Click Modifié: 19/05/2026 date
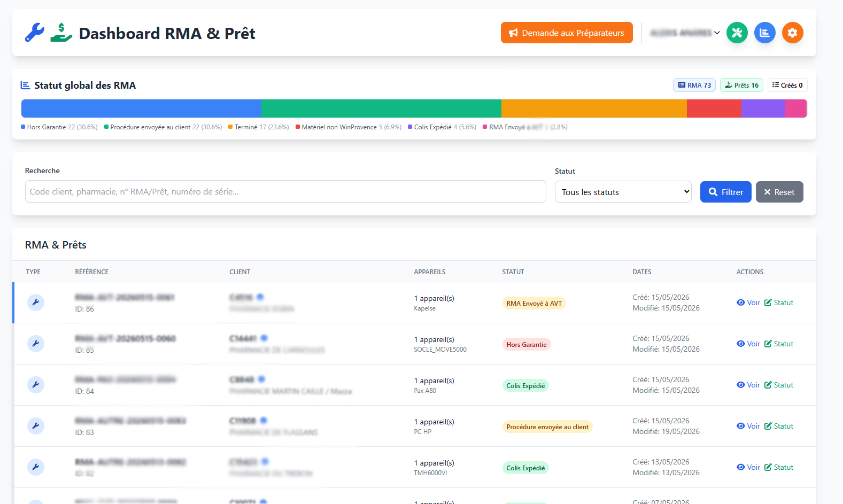 point(666,431)
